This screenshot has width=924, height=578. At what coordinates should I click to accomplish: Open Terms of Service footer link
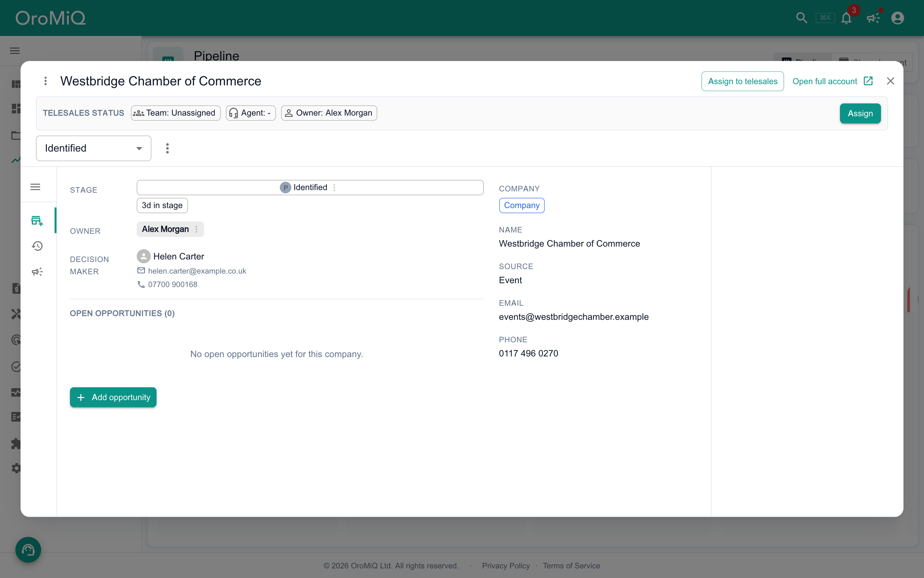571,566
